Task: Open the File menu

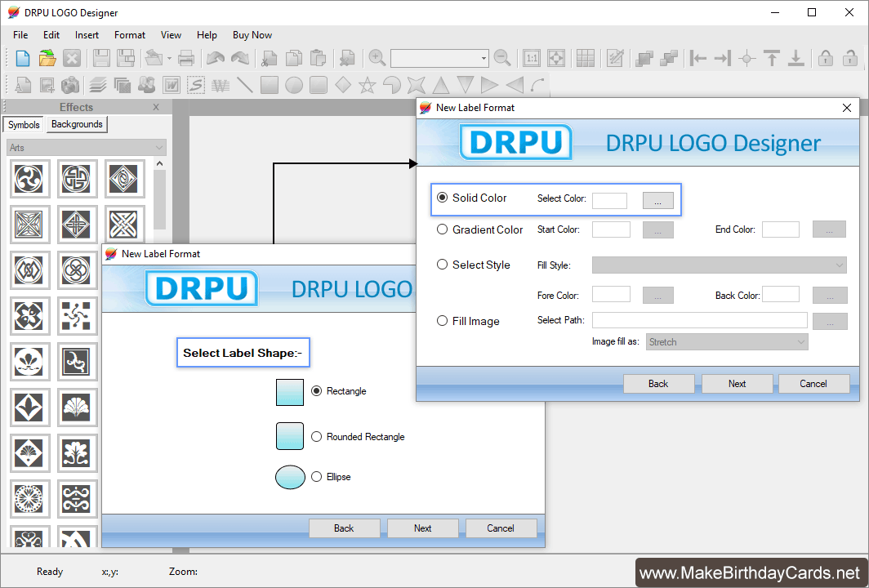Action: tap(20, 35)
